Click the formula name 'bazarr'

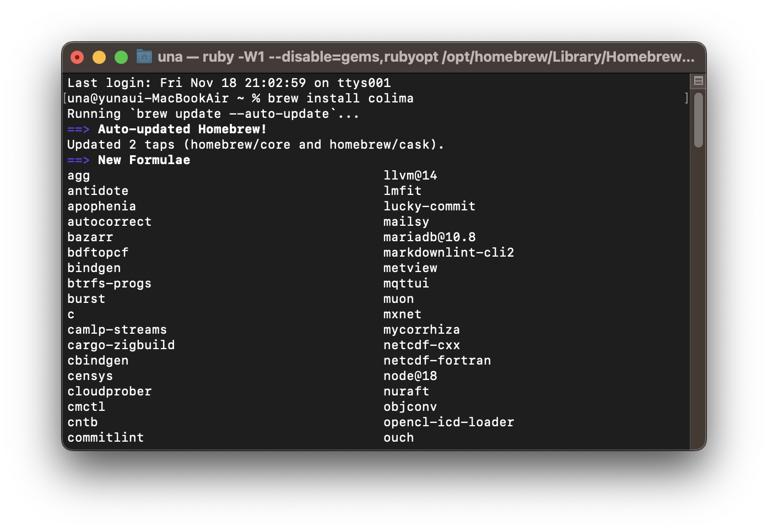90,237
